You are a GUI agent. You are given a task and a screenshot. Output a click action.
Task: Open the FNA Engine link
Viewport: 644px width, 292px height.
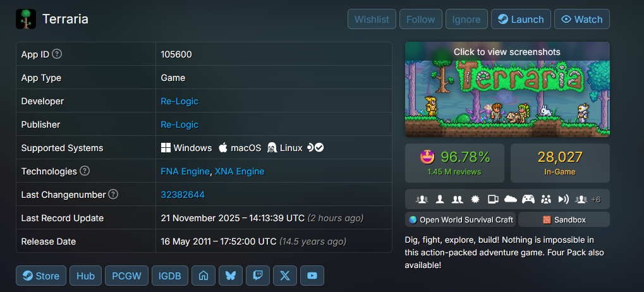(x=185, y=171)
